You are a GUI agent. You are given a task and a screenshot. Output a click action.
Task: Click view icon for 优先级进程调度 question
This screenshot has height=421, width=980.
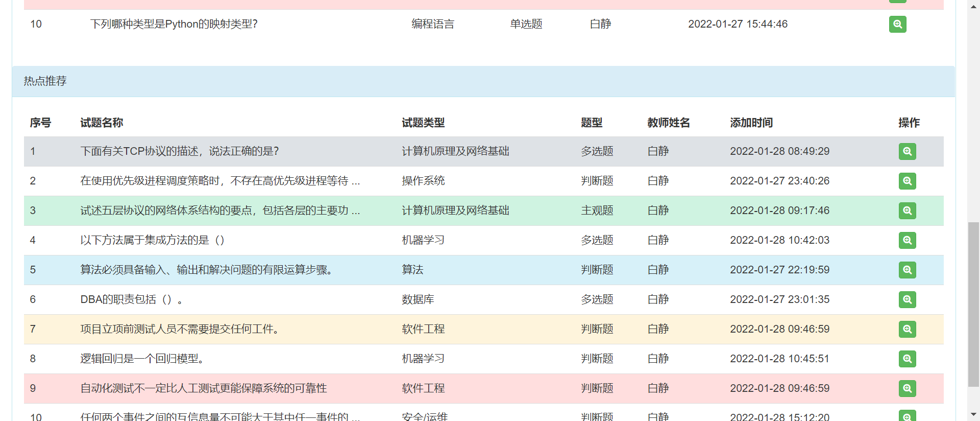[907, 181]
